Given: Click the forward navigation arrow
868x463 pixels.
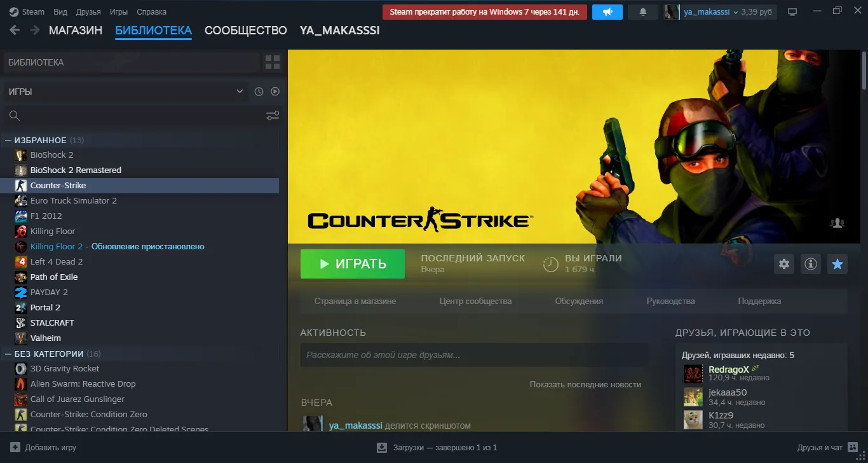Looking at the screenshot, I should [x=34, y=30].
